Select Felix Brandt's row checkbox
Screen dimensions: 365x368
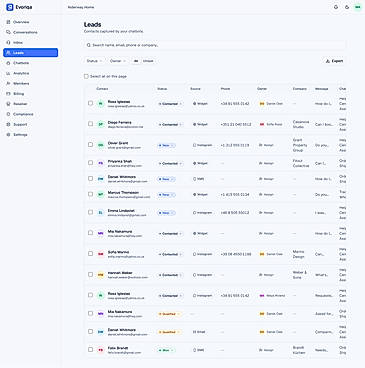click(x=90, y=349)
